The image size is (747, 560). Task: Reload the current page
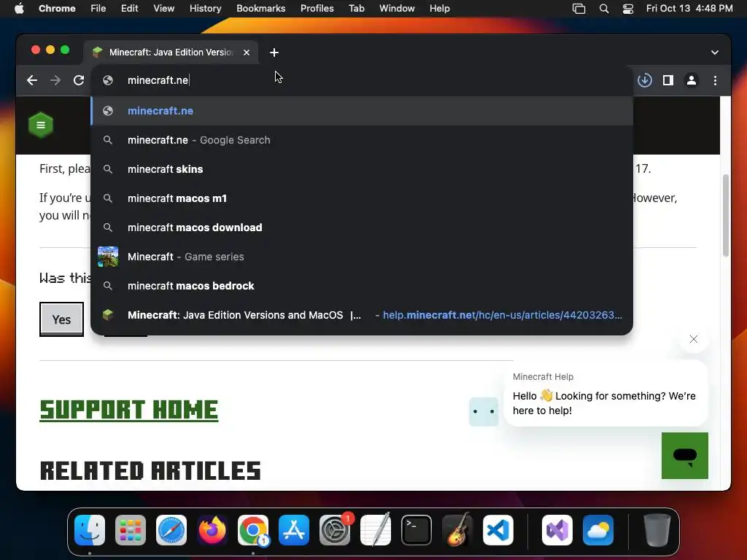coord(79,80)
